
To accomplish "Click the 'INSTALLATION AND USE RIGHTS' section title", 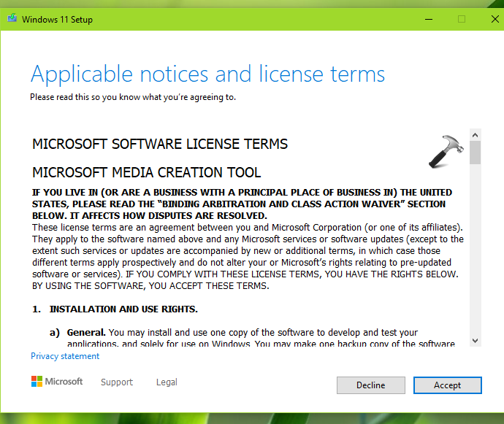I will 123,309.
